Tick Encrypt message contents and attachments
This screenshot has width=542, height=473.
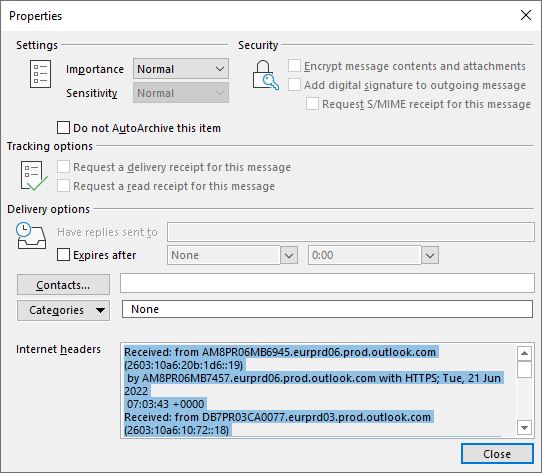point(294,66)
